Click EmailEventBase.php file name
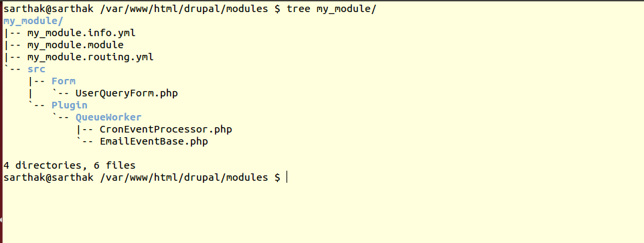 (153, 142)
